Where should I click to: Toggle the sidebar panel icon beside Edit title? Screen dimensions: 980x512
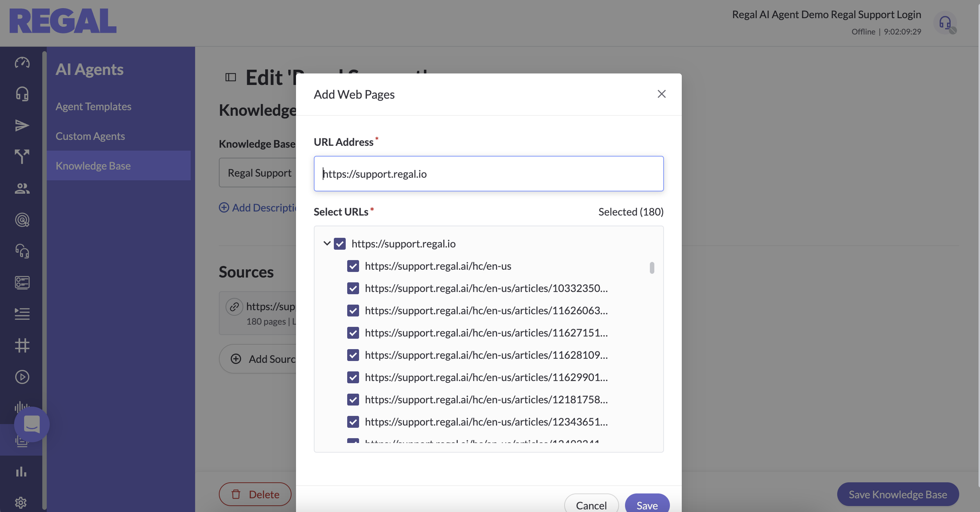231,77
